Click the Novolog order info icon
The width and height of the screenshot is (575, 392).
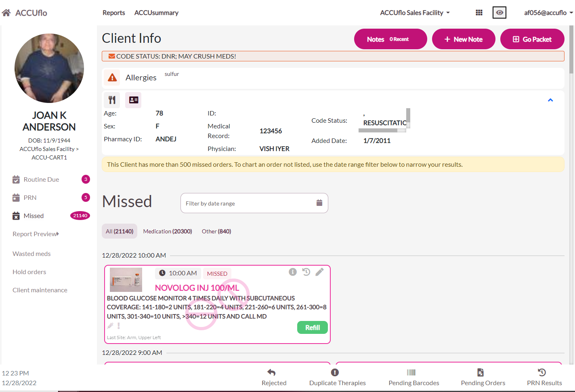click(293, 272)
